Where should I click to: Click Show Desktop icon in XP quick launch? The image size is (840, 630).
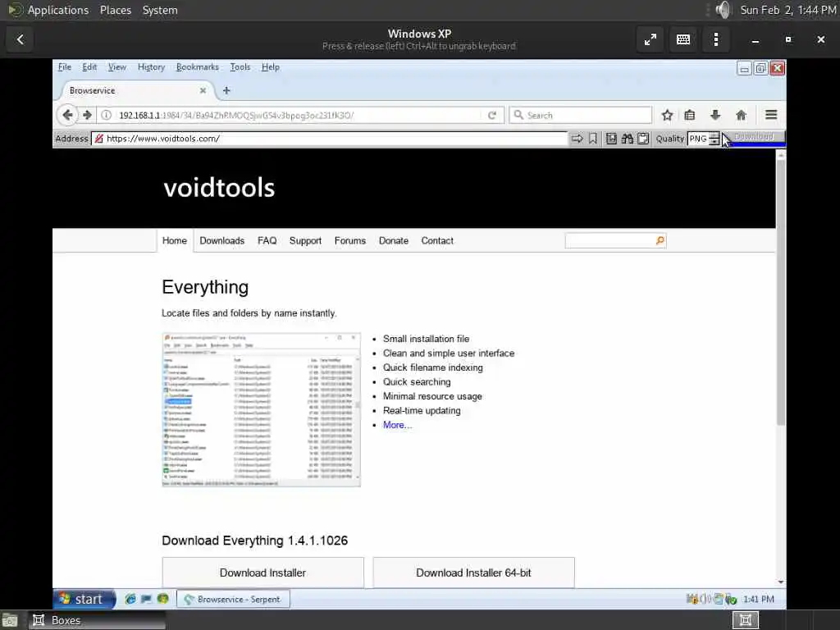point(146,599)
